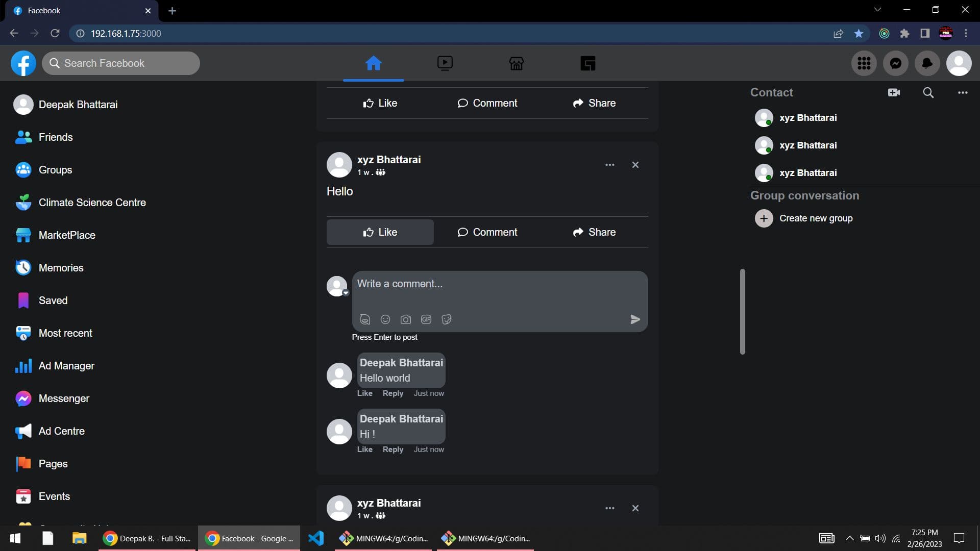Open options menu of 'Hello' post
This screenshot has width=980, height=551.
[x=609, y=165]
